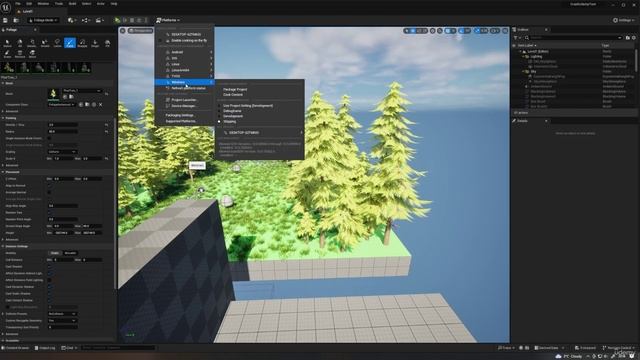Open the Scaling dropdown
Viewport: 640px width, 360px height.
(62, 152)
